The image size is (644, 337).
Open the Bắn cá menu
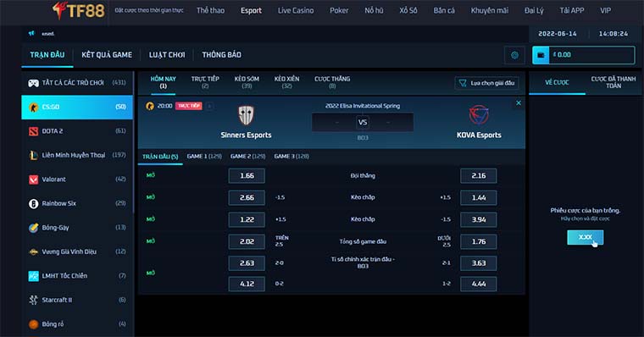coord(444,11)
